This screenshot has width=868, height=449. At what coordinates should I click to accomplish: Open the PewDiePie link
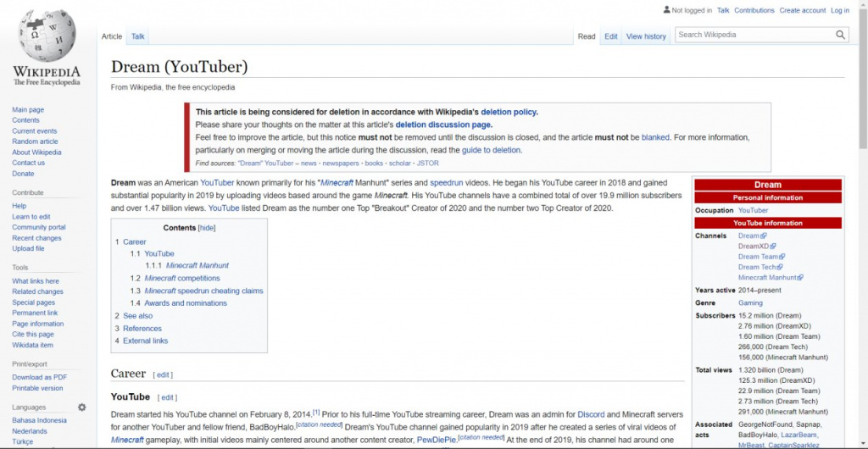click(x=437, y=441)
